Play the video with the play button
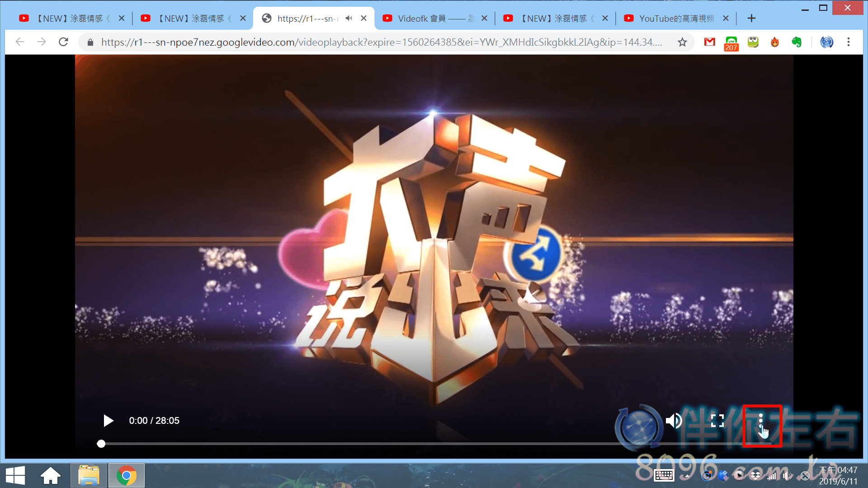The width and height of the screenshot is (868, 488). pos(108,421)
